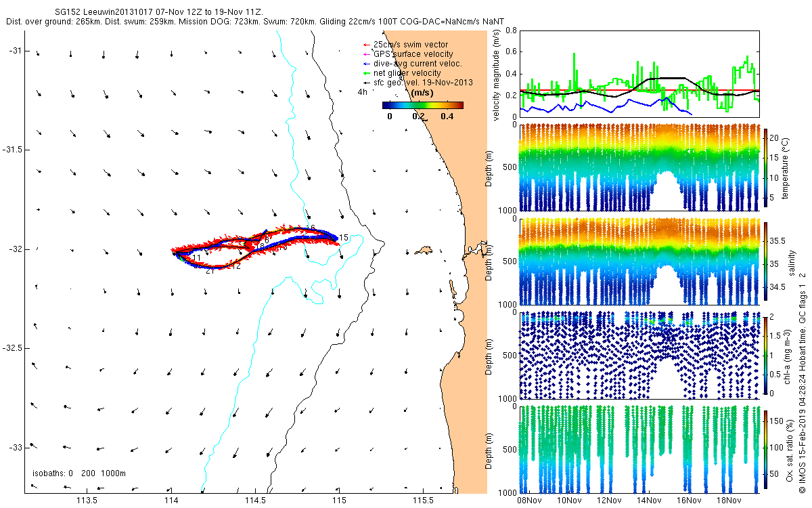Click the red swim vector legend arrow
812x508 pixels.
(x=366, y=45)
